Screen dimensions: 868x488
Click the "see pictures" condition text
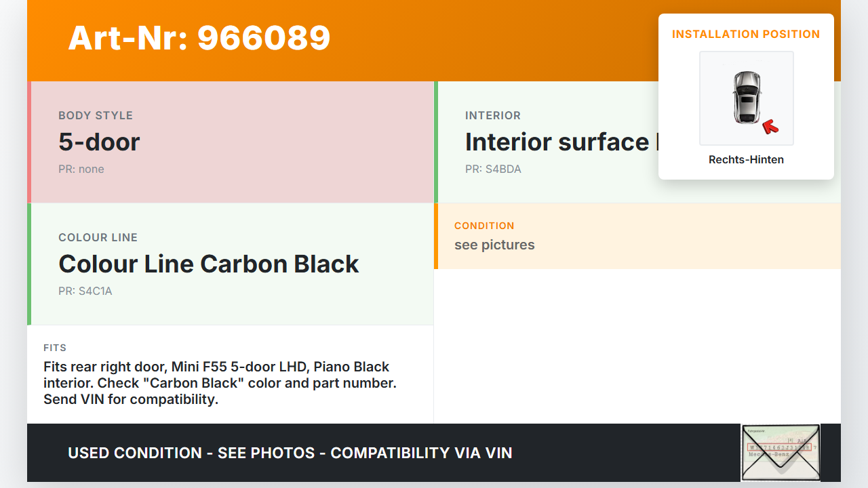(494, 245)
